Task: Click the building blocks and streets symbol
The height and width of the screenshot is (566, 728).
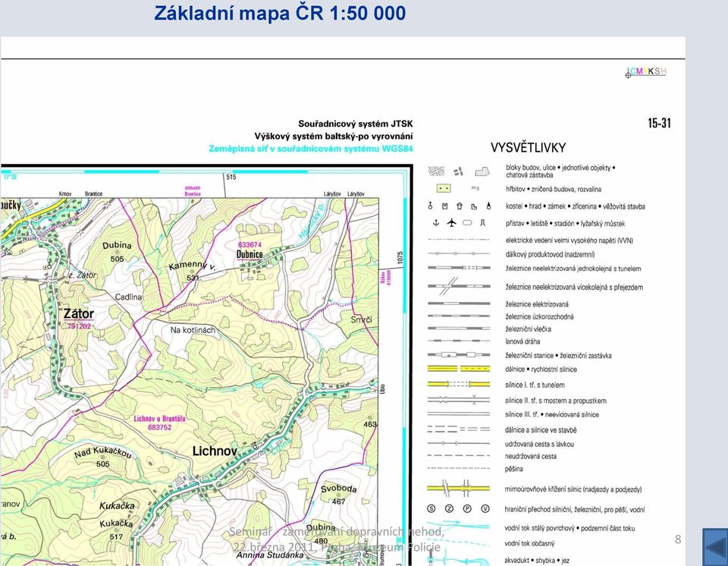Action: click(436, 171)
